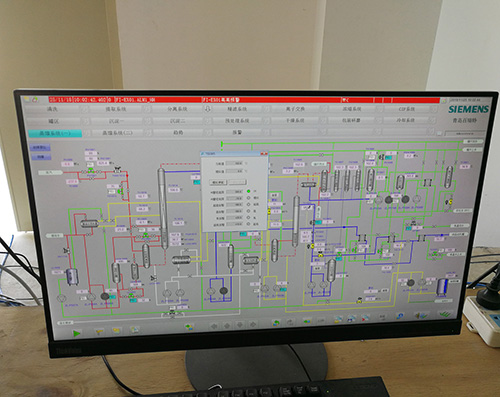Open the down-arrow dropdown next to 分离系统
Viewport: 500px width, 397px height.
[x=208, y=109]
